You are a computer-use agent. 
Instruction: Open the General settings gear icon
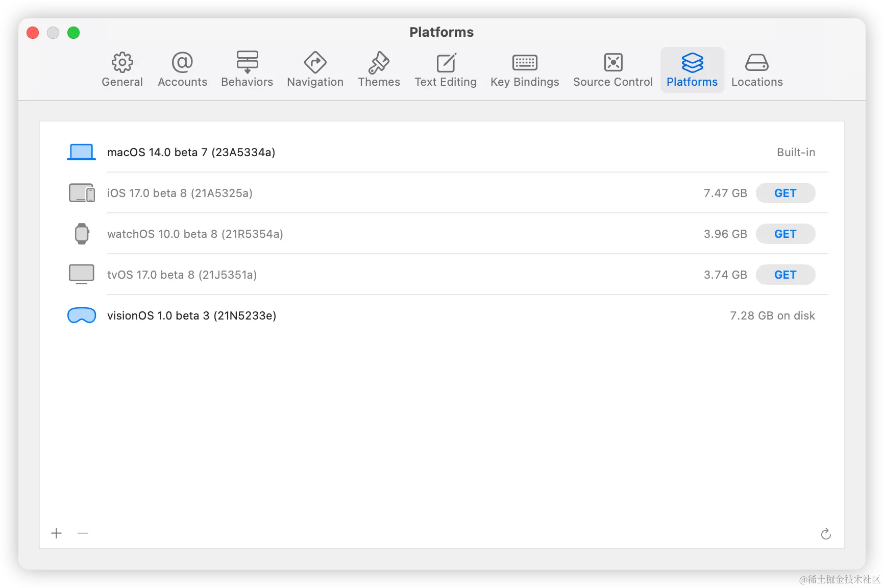tap(122, 62)
